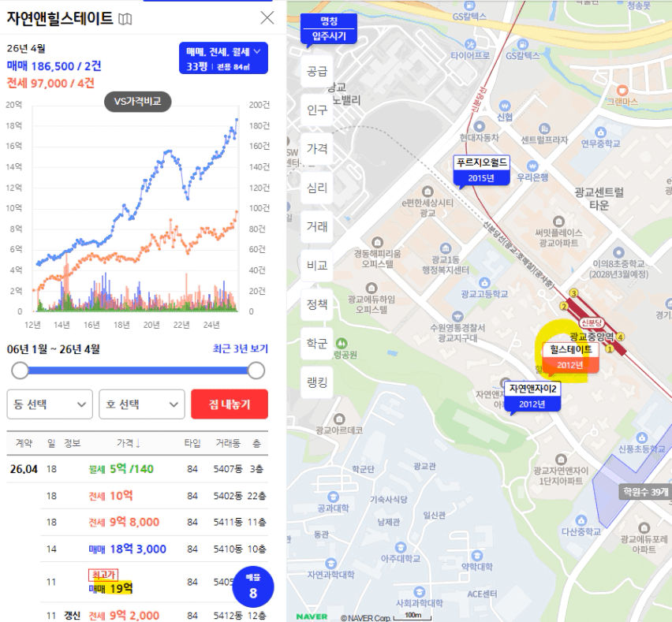
Task: Click the 광교중앙역 station exit 1 marker
Action: tap(609, 348)
